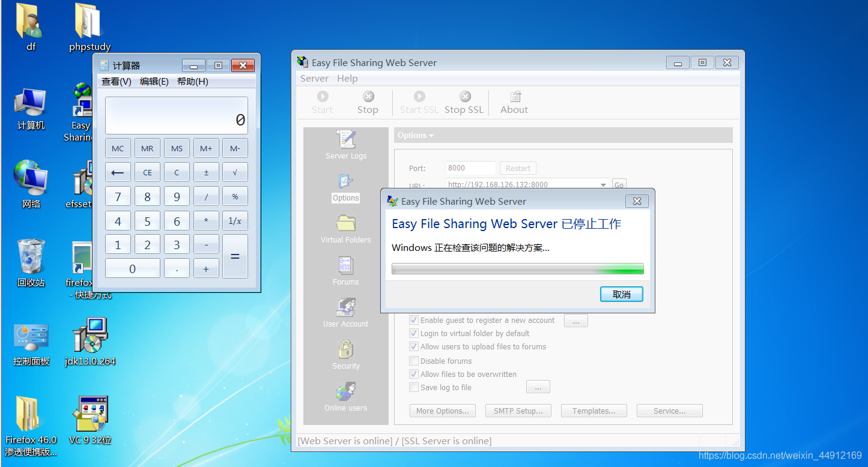Viewport: 868px width, 467px height.
Task: Open User Account in the sidebar
Action: pos(346,313)
